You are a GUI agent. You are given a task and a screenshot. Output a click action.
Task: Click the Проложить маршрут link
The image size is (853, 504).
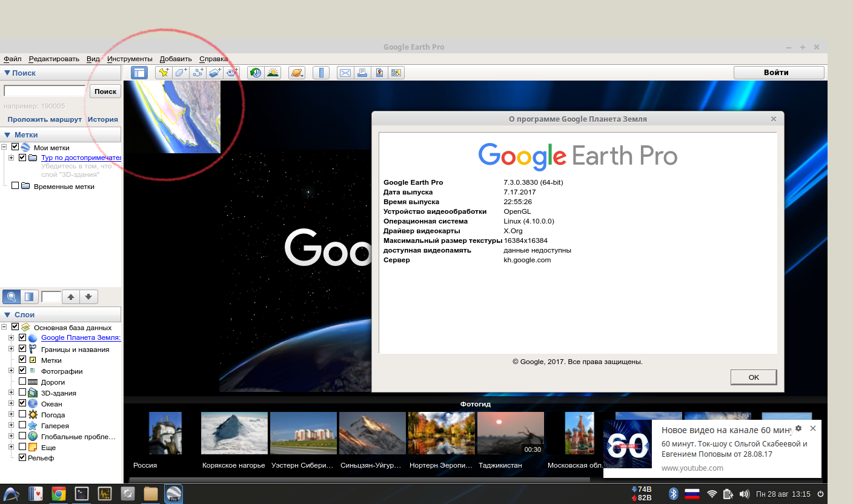[x=44, y=119]
